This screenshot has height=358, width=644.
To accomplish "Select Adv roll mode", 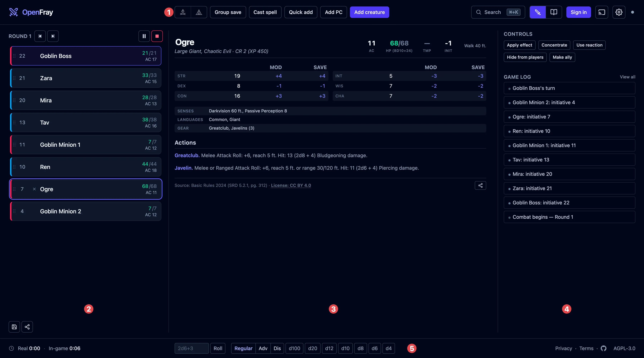I will coord(263,348).
